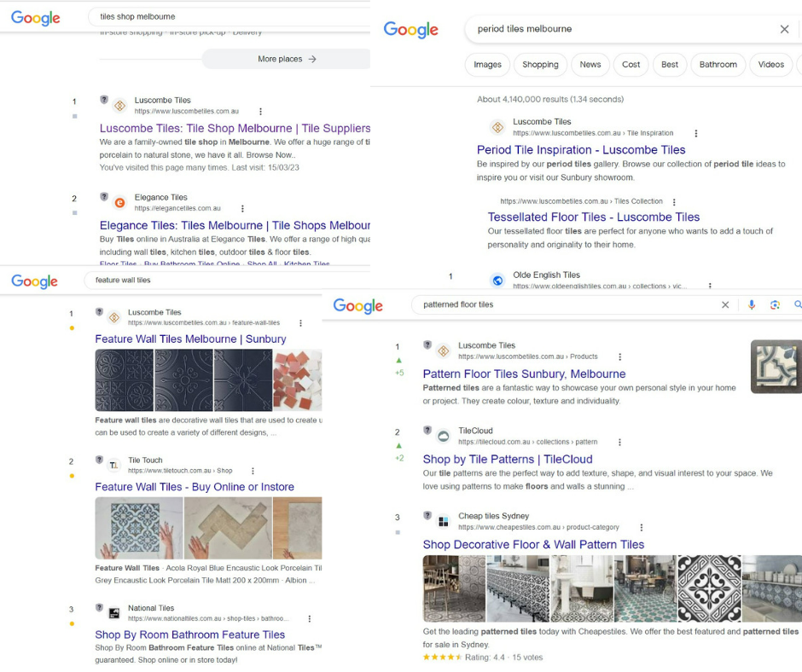Click Tile Touch favicon
The image size is (802, 672).
click(113, 465)
